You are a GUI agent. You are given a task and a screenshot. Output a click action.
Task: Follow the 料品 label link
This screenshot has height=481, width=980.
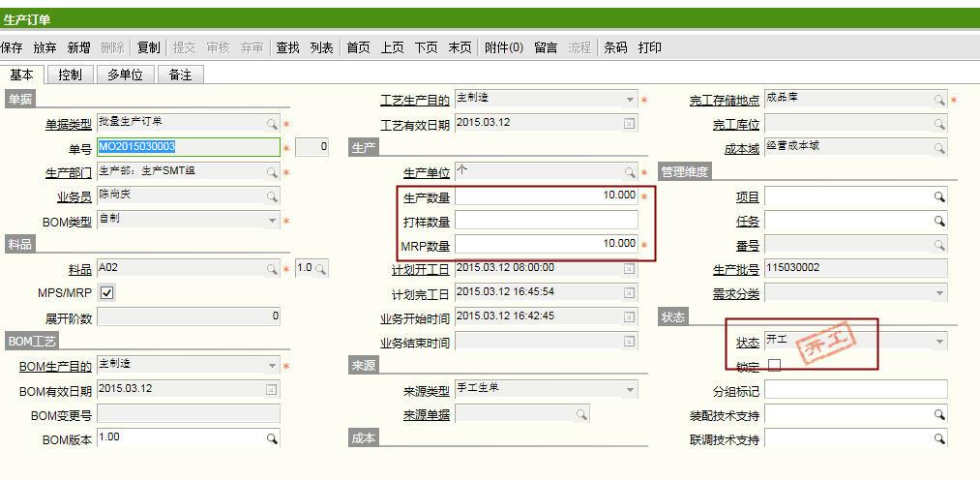pyautogui.click(x=80, y=270)
